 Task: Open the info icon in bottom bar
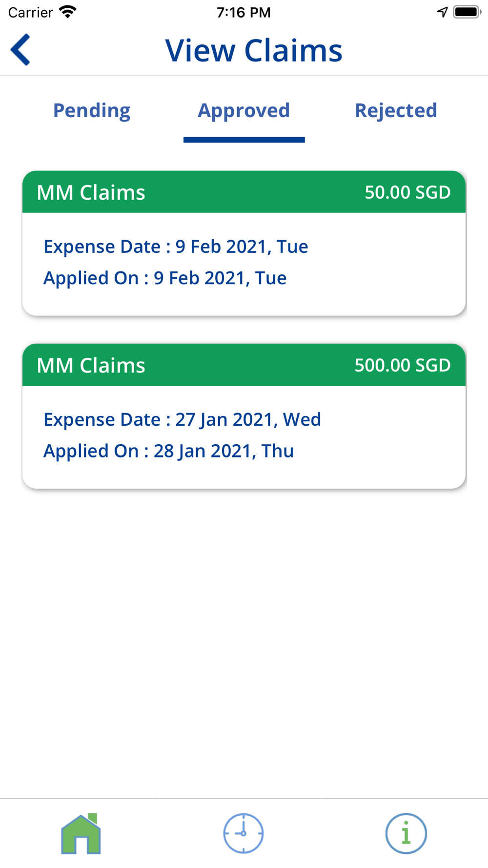coord(406,833)
